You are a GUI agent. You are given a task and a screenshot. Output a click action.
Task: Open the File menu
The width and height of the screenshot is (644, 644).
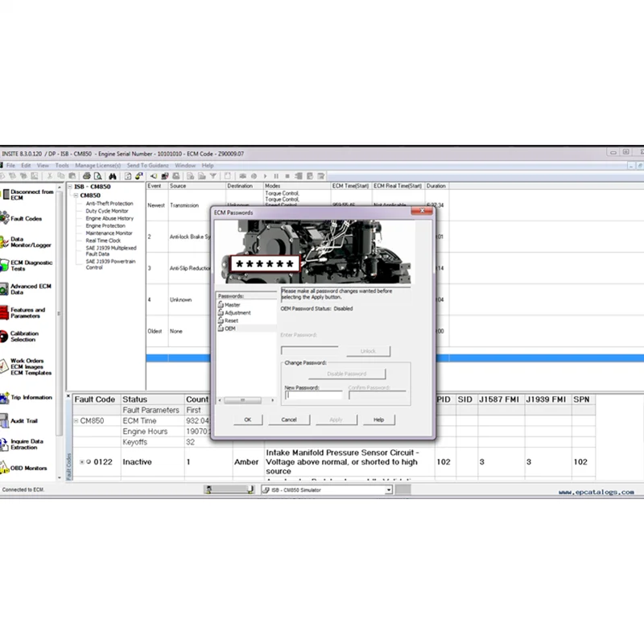[x=10, y=166]
